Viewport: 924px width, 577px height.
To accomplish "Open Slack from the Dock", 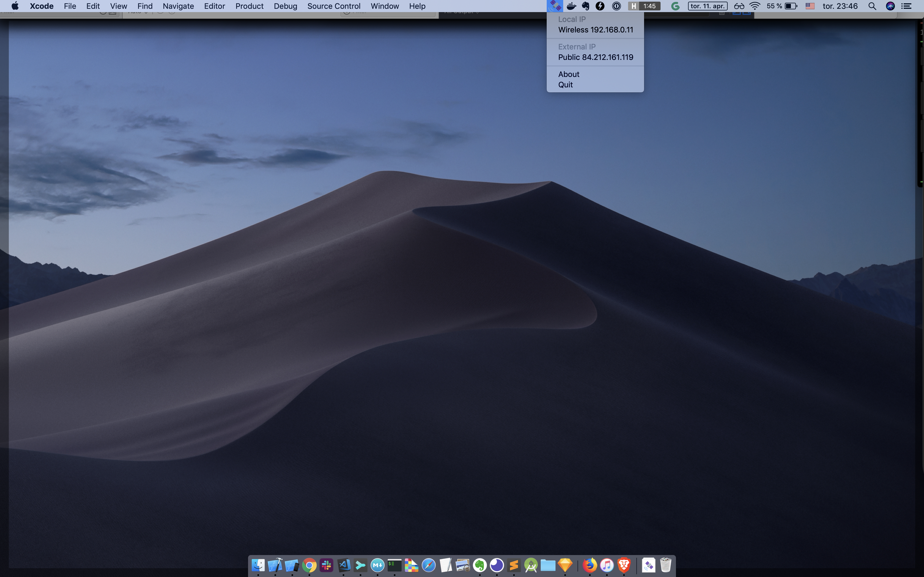I will (x=326, y=565).
